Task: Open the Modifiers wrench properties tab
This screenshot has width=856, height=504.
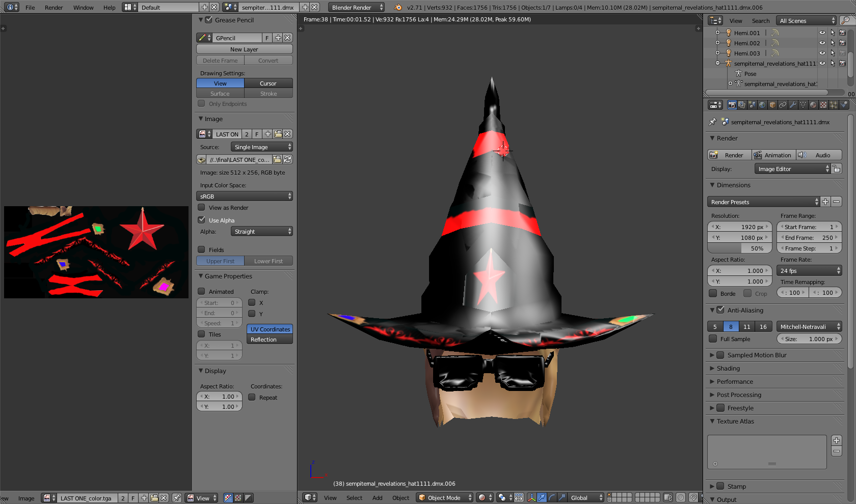Action: 793,105
